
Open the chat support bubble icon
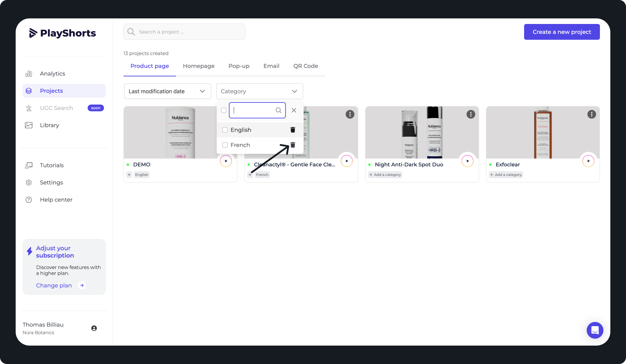595,330
